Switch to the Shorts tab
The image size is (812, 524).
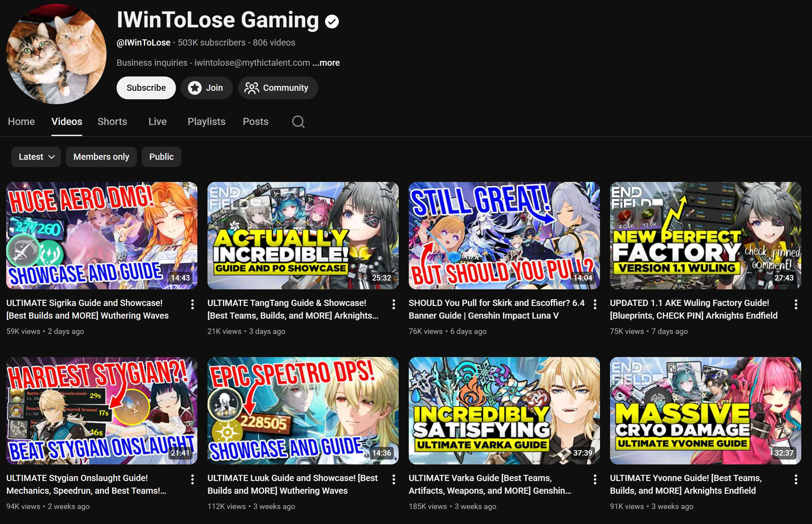112,121
